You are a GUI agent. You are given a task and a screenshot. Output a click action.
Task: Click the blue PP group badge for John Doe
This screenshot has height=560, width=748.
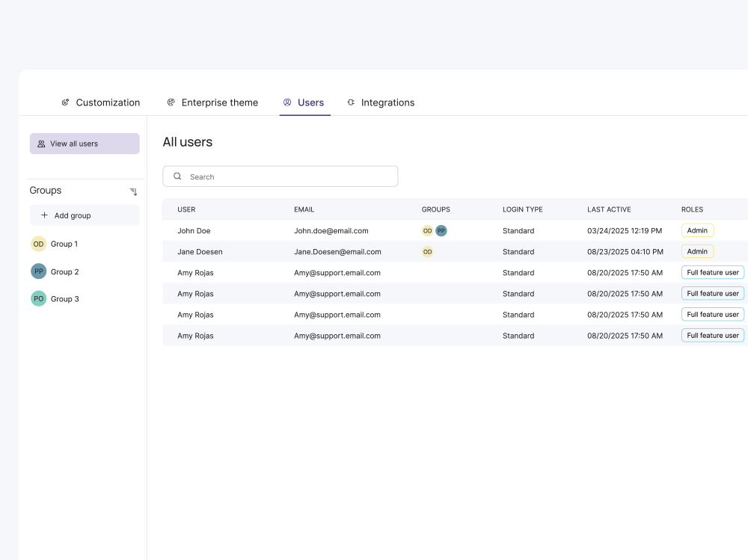click(441, 231)
